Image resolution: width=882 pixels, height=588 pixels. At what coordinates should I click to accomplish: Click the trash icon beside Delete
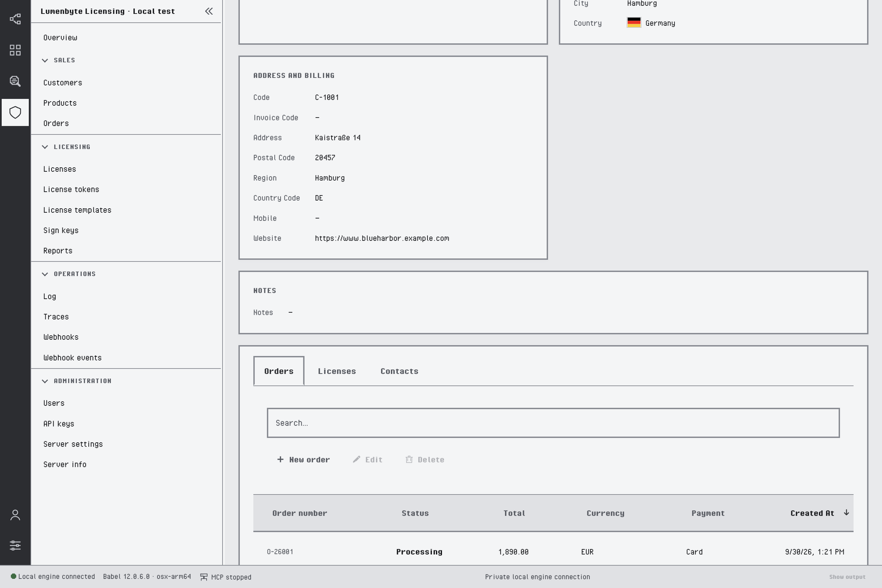coord(409,459)
